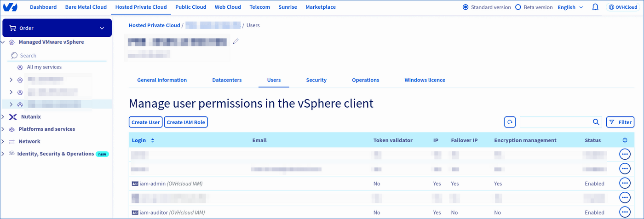Click the Network arrows icon in sidebar

12,142
